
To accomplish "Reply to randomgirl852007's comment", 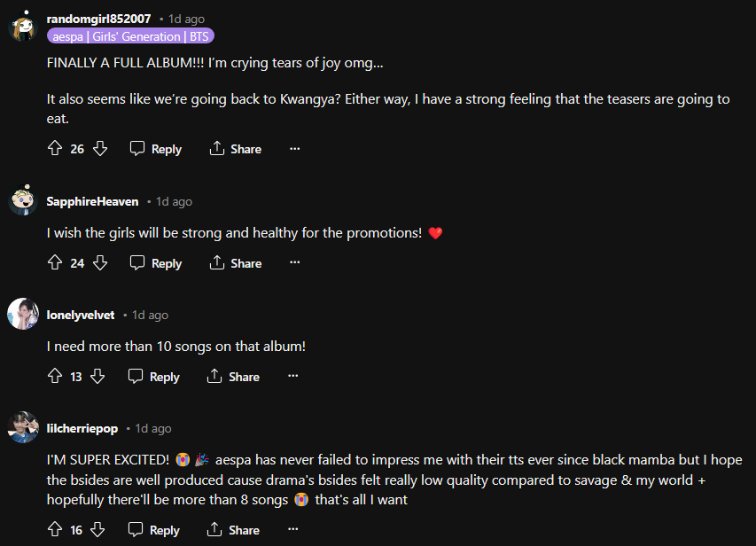I will tap(156, 149).
